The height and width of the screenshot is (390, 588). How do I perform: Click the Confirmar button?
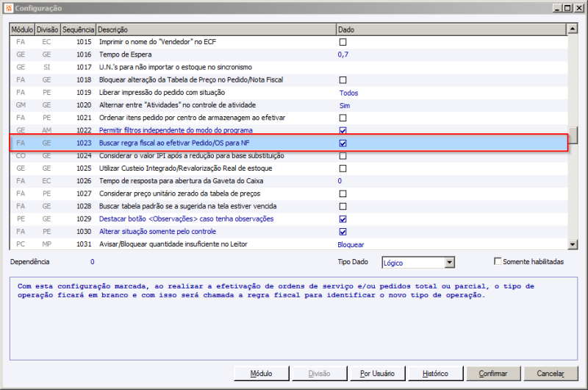point(493,374)
